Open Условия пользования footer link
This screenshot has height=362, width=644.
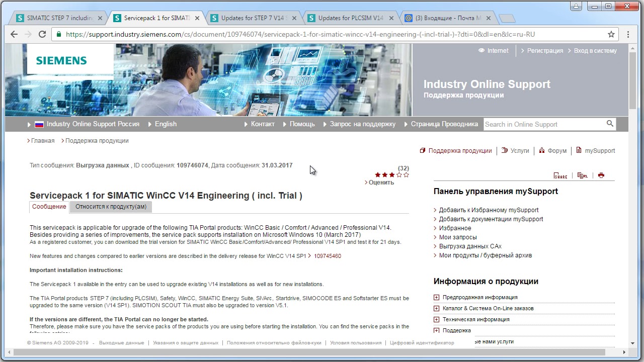click(356, 343)
